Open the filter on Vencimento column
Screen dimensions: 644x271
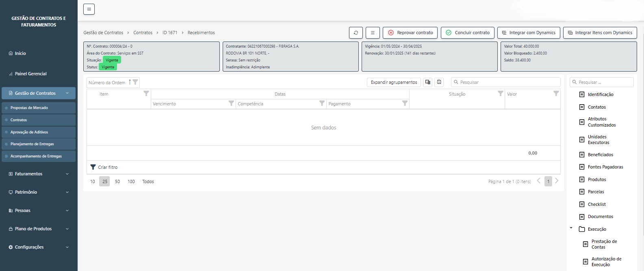pyautogui.click(x=231, y=103)
